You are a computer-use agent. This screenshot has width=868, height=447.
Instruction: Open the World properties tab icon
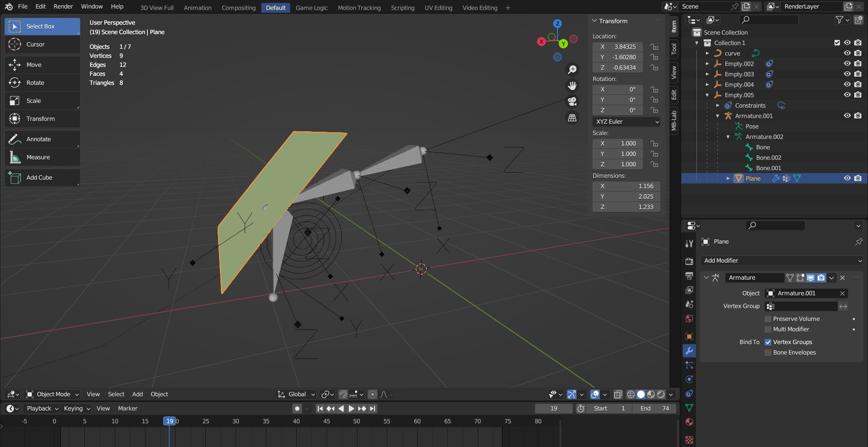pos(689,318)
